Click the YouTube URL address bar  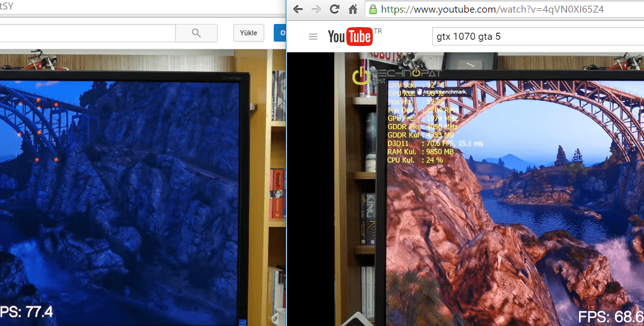505,9
